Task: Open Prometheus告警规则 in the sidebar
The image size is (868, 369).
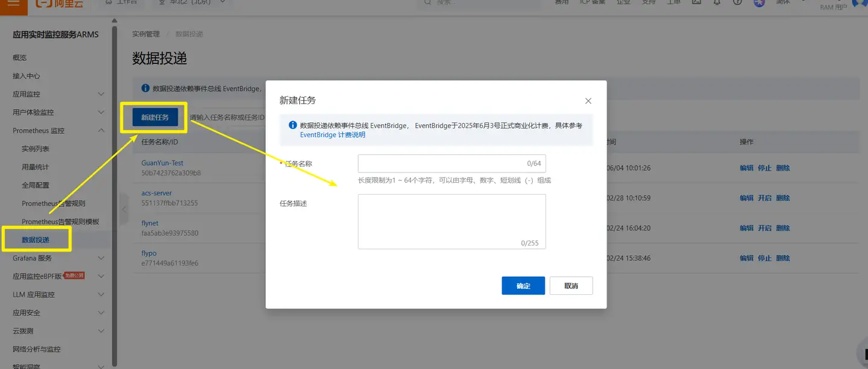Action: pos(54,203)
